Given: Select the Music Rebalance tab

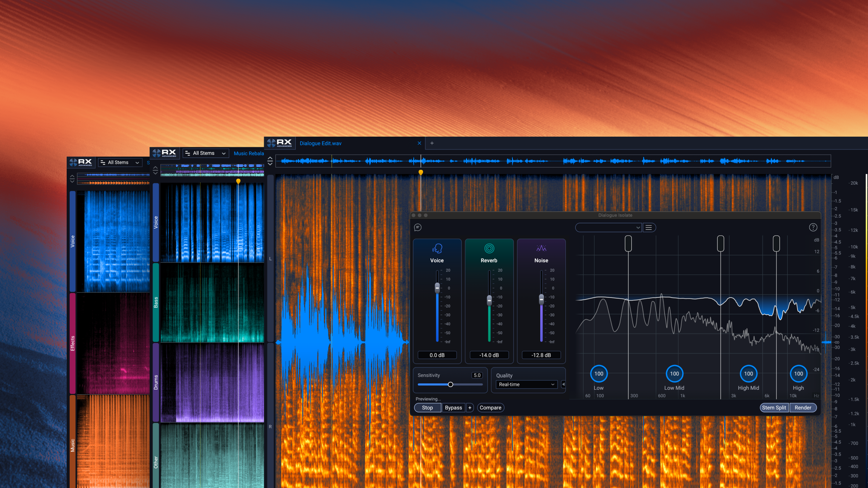Looking at the screenshot, I should [x=249, y=154].
